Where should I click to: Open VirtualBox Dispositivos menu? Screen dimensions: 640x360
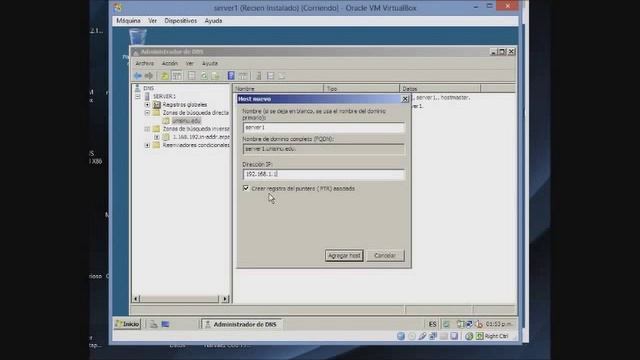click(180, 21)
